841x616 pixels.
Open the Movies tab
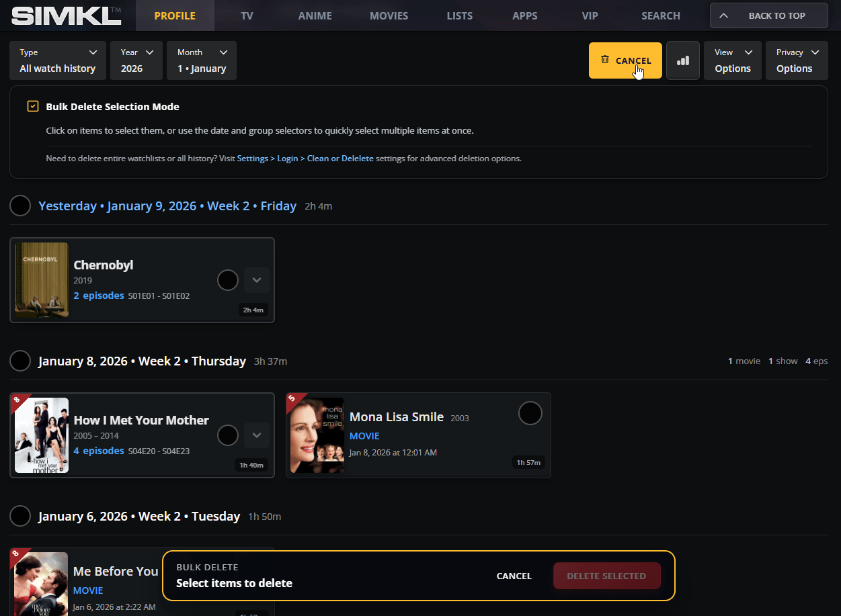coord(389,15)
